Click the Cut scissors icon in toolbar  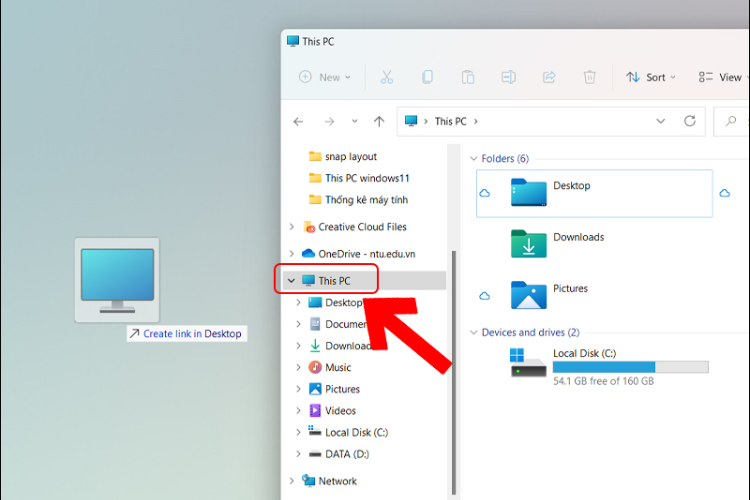tap(386, 77)
